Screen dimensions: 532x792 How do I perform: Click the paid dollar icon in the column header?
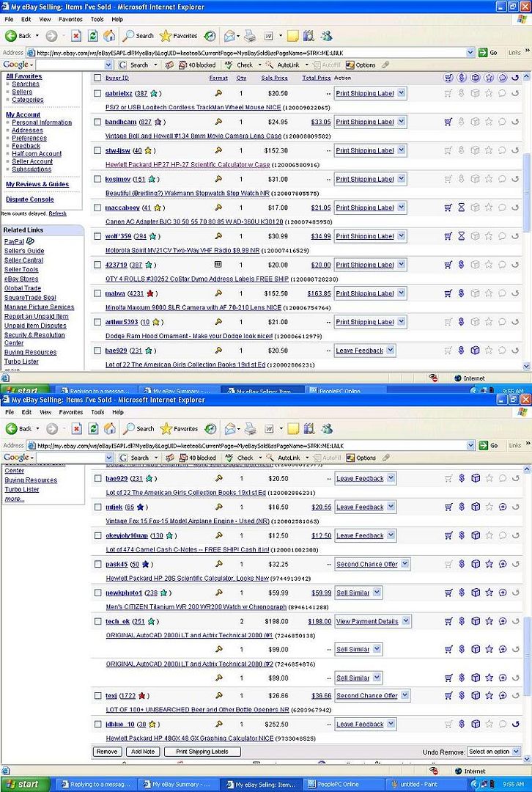tap(462, 78)
